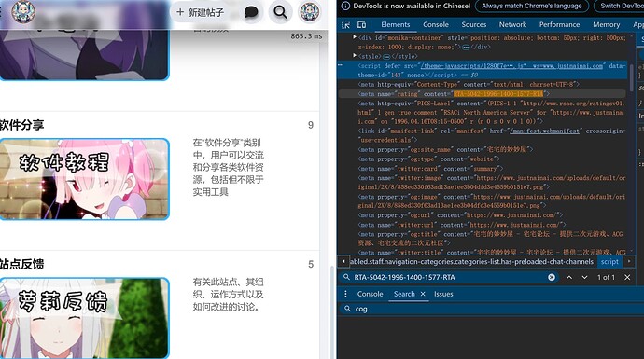The height and width of the screenshot is (359, 644).
Task: Open the user avatar menu at top right
Action: [310, 12]
